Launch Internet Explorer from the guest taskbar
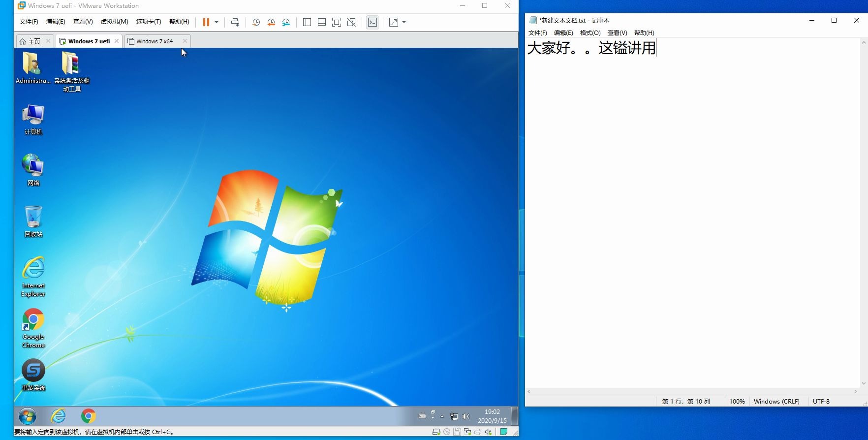This screenshot has height=440, width=868. (58, 416)
